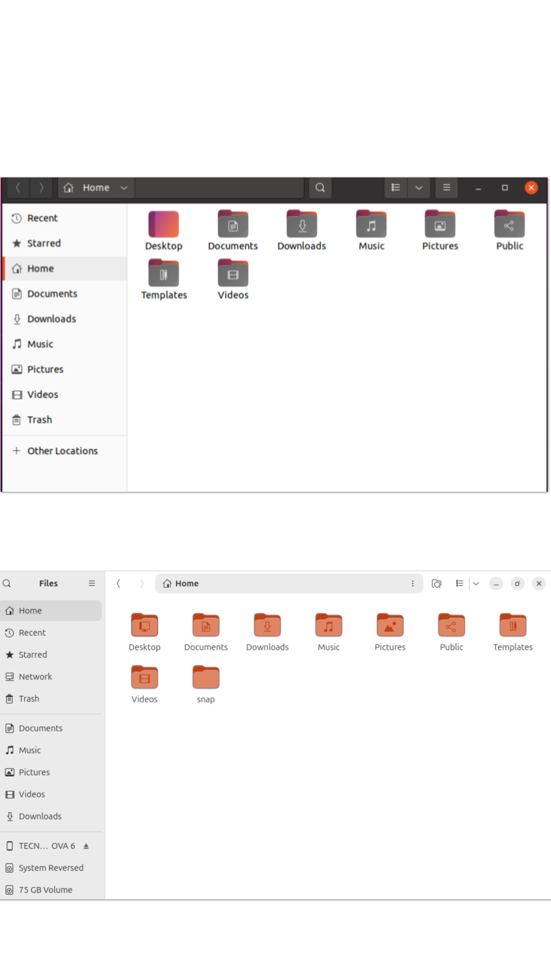Open three-dot menu in Home pathbar

click(x=413, y=583)
